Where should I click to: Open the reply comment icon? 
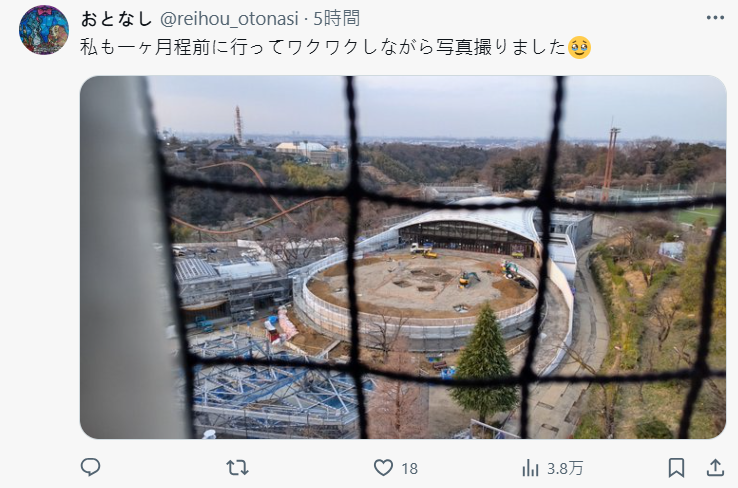(90, 467)
